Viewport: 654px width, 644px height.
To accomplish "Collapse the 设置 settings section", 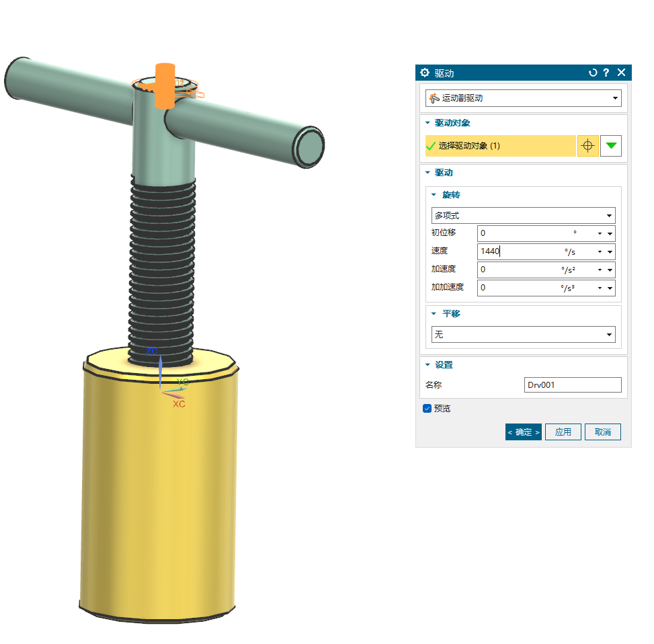I will [427, 365].
